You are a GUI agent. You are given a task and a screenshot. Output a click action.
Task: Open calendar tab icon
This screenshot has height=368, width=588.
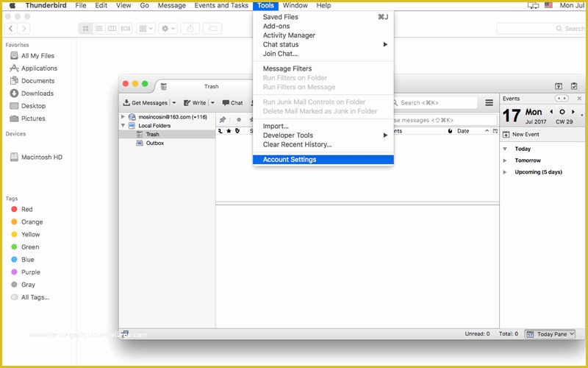click(559, 86)
